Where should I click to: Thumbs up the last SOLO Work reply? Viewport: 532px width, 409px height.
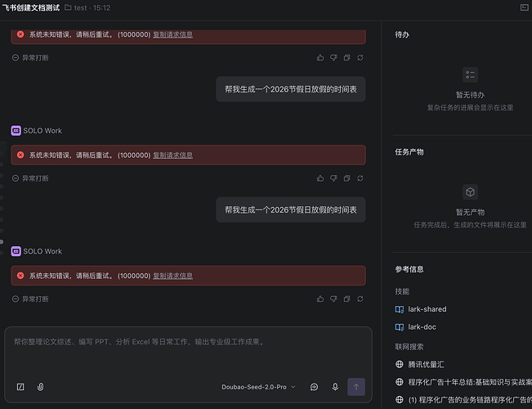(x=320, y=299)
